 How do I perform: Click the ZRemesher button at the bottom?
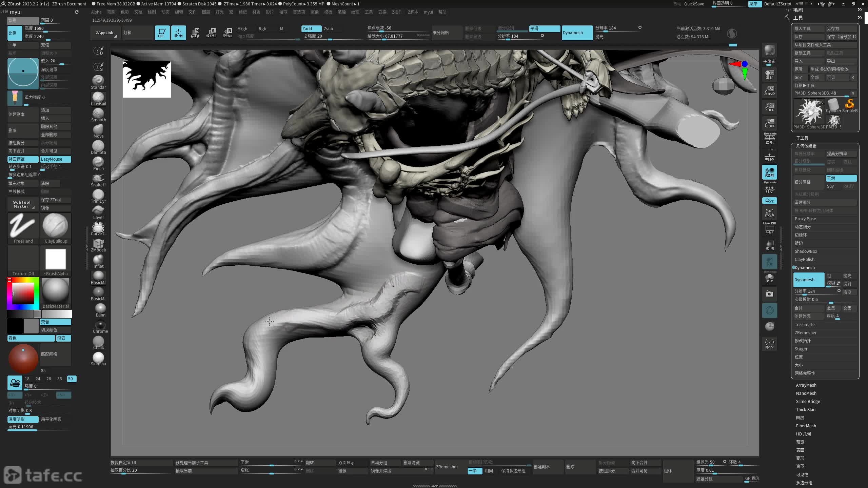pyautogui.click(x=447, y=467)
